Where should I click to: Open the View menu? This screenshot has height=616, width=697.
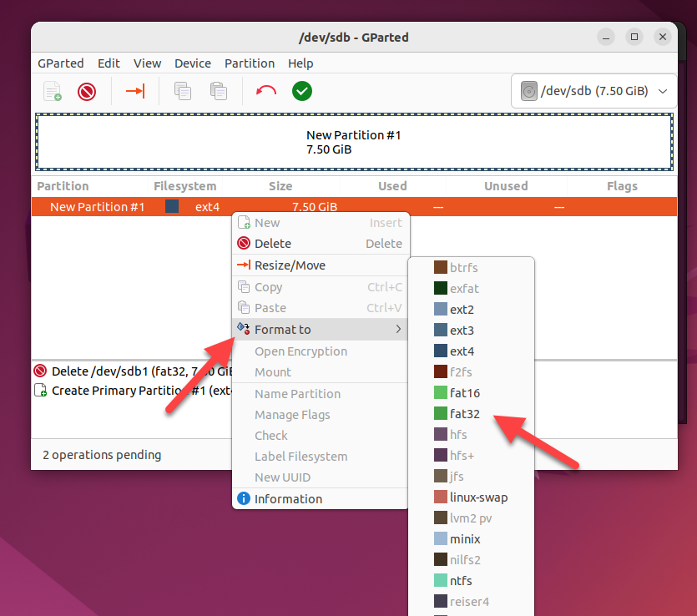click(x=147, y=63)
